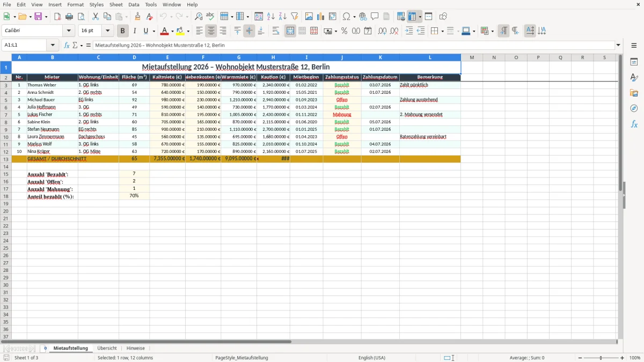Screen dimensions: 644x362
Task: Toggle Underline formatting button
Action: [x=146, y=31]
